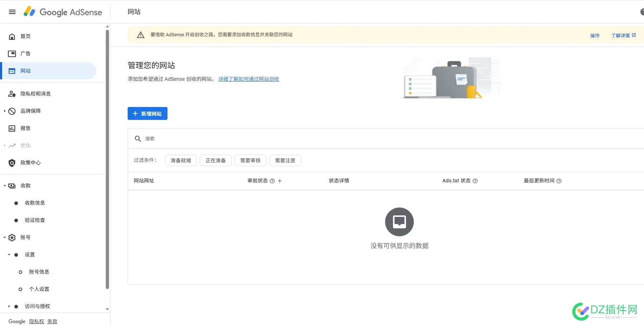
Task: Click the Google AdSense logo
Action: click(63, 12)
